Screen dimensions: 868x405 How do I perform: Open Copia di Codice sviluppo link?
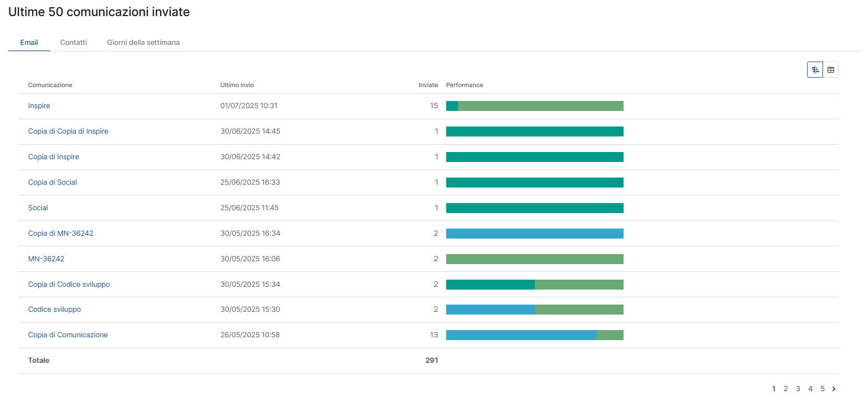[69, 285]
